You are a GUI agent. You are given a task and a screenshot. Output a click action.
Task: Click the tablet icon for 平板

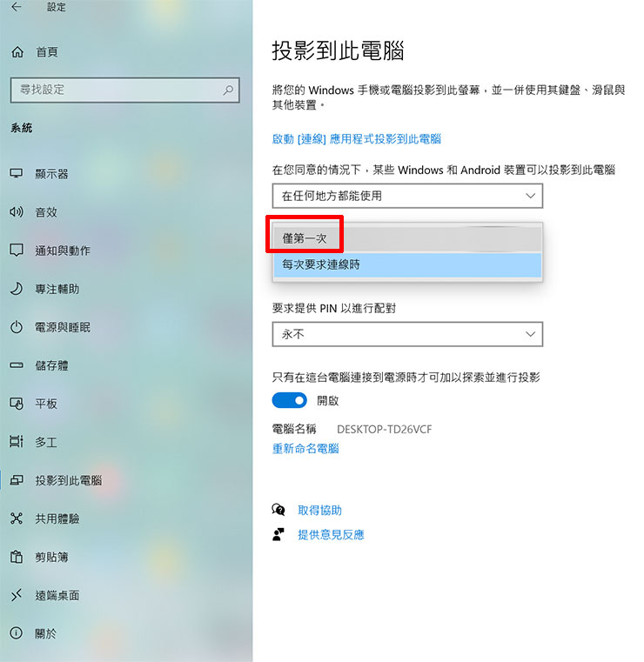coord(17,404)
